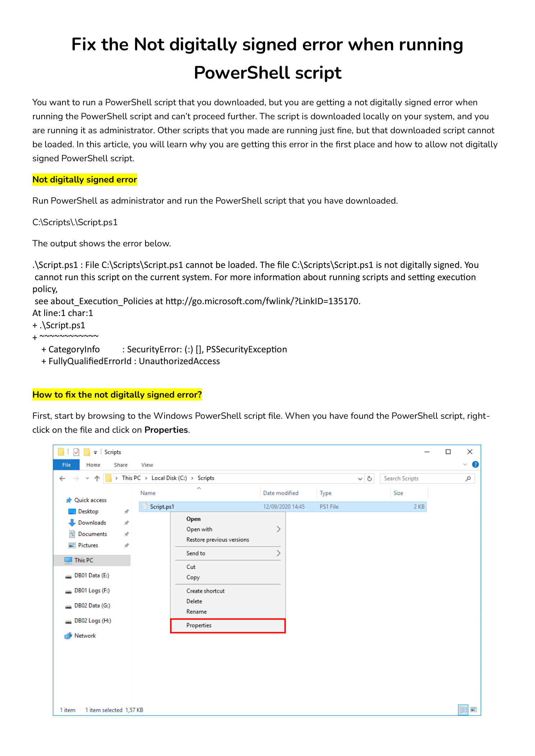Click the Refresh button in address bar
The image size is (535, 756).
click(x=369, y=478)
